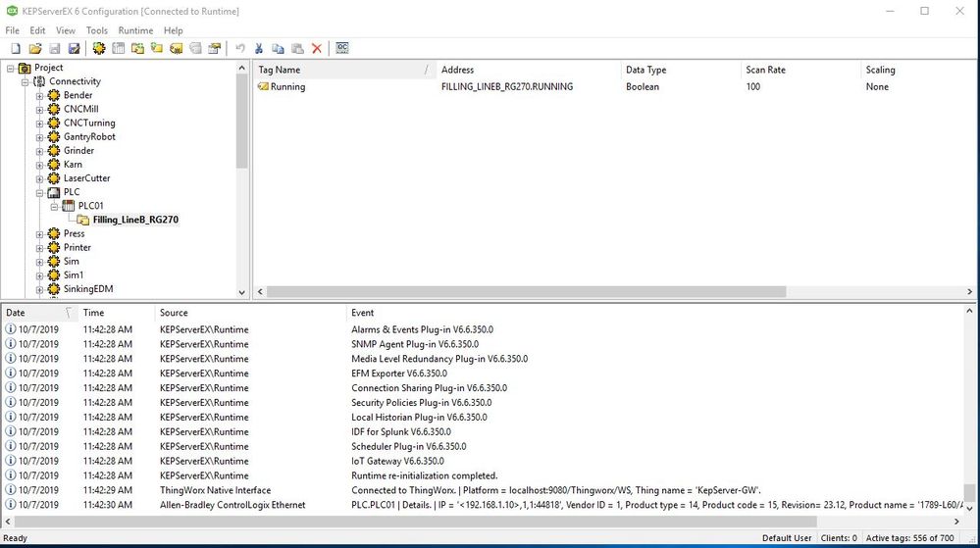The height and width of the screenshot is (548, 980).
Task: Click the Bulk Tag Creation icon
Action: 177,48
